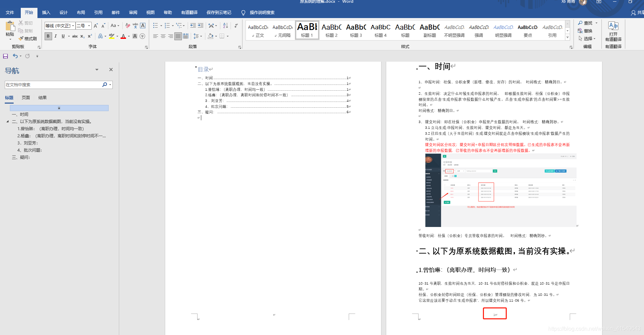Open the 文件 (File) menu

coord(10,13)
